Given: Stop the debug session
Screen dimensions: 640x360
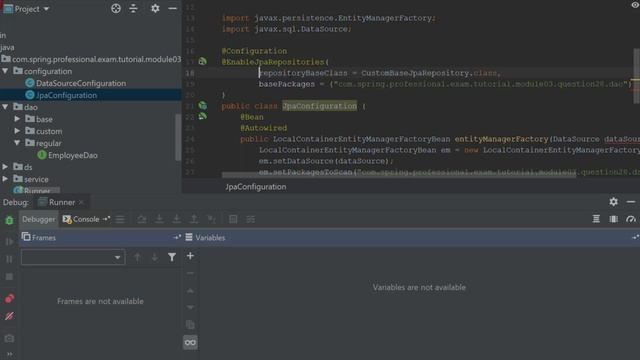Looking at the screenshot, I should (9, 277).
